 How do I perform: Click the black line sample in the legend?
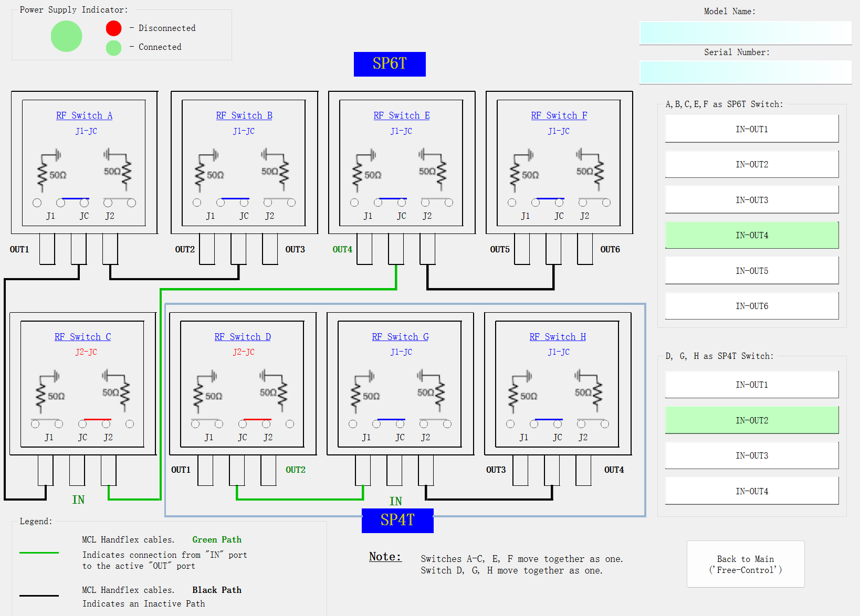tap(39, 596)
